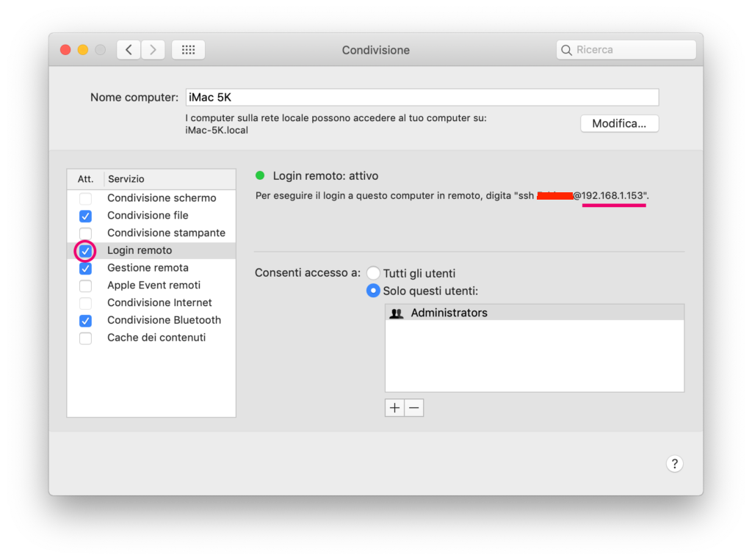Click the back navigation arrow
This screenshot has height=560, width=752.
129,50
